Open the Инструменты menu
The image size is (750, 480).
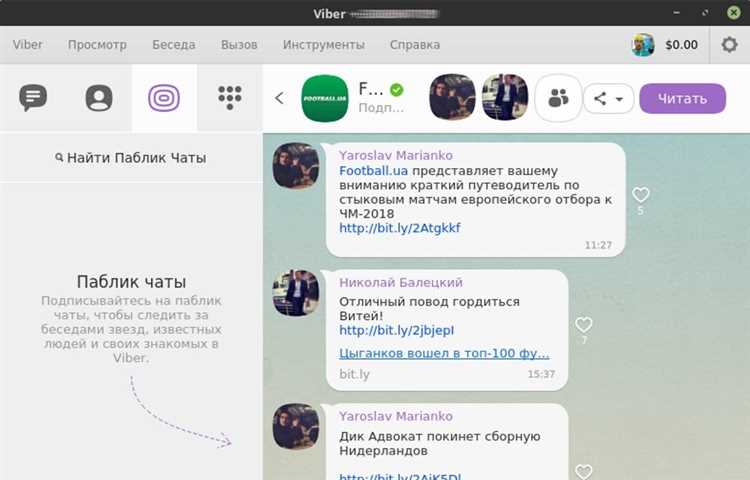click(x=323, y=45)
